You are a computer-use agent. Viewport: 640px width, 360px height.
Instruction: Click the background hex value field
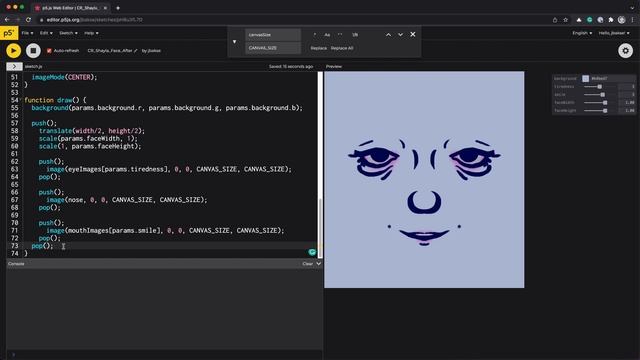(x=612, y=78)
